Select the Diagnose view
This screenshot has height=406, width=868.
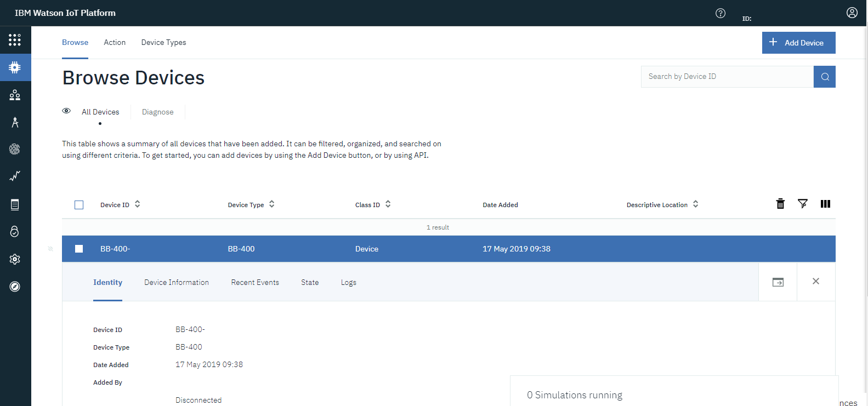(x=157, y=112)
